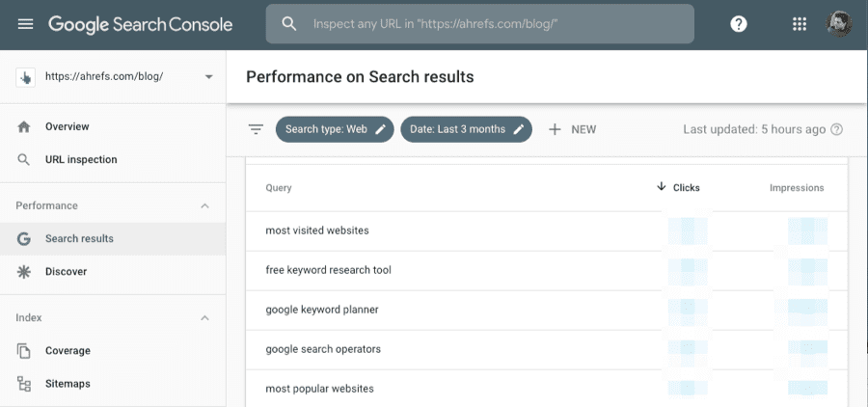Open Coverage report

click(68, 350)
